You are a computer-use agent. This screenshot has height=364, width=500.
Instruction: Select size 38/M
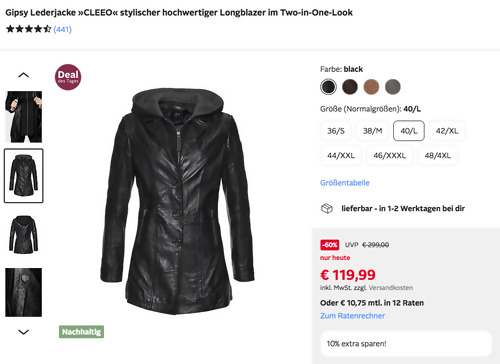[372, 131]
